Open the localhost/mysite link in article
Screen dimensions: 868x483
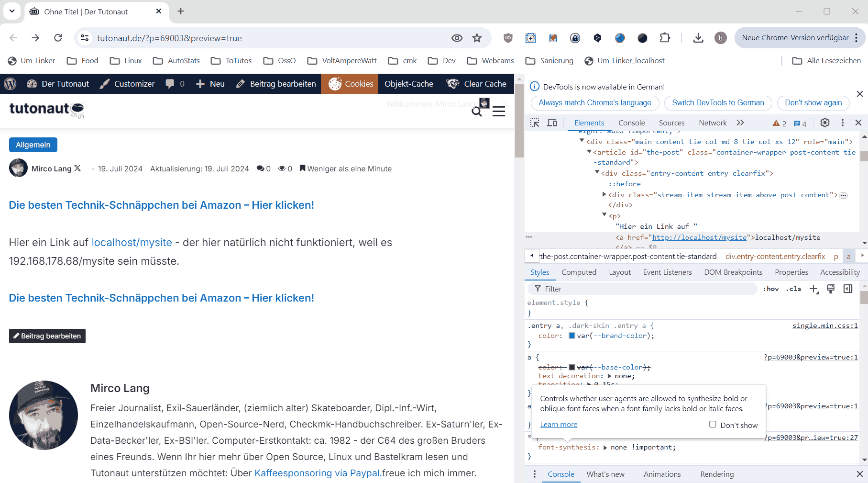[132, 242]
